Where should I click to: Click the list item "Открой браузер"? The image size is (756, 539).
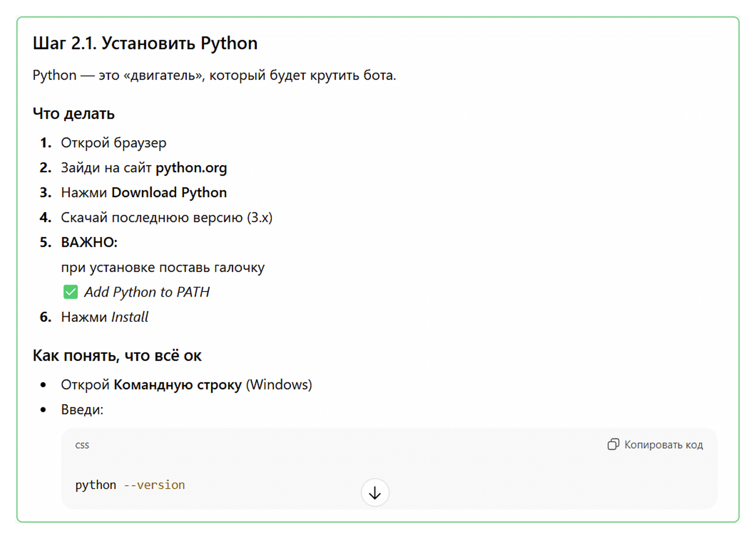pos(113,143)
